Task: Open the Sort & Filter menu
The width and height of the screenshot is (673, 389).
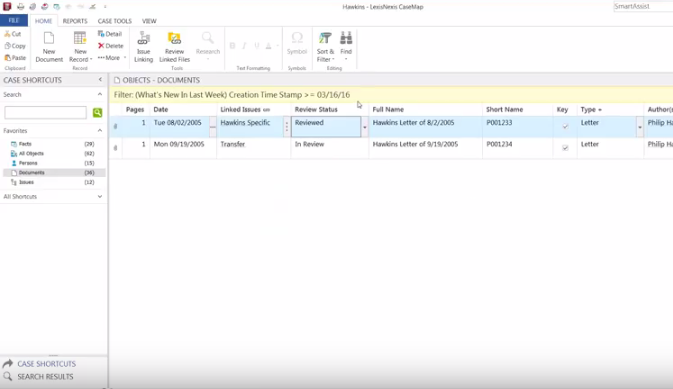Action: 325,47
